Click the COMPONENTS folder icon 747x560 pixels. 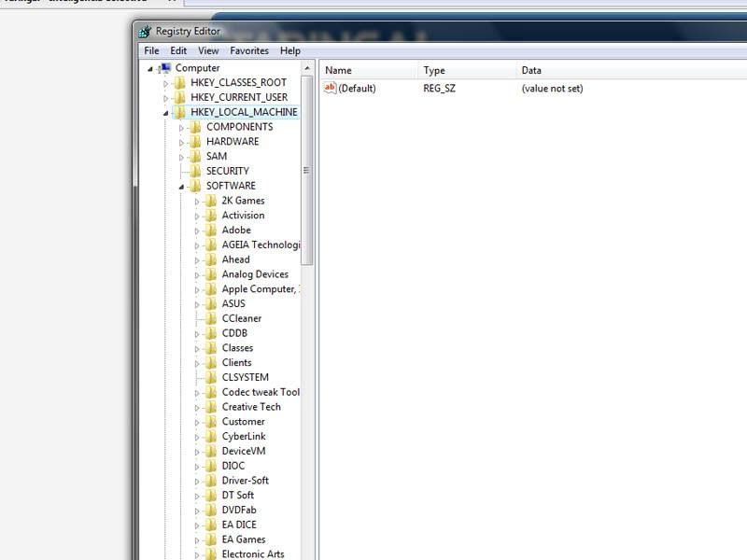[195, 127]
